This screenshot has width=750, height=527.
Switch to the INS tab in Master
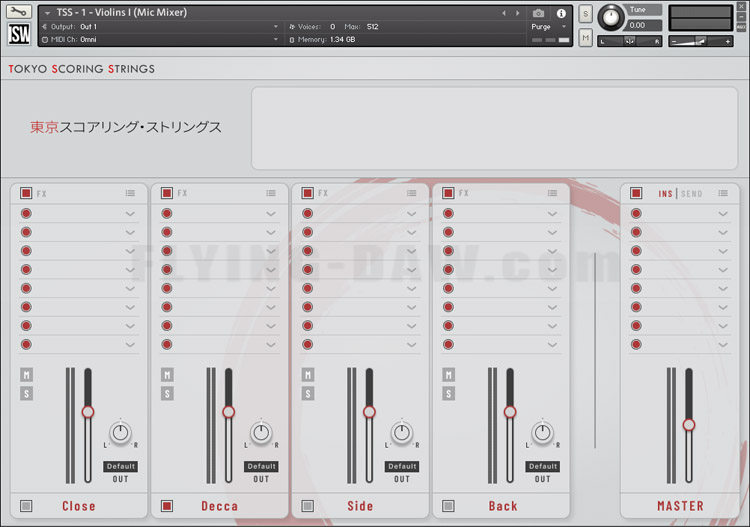(x=665, y=194)
